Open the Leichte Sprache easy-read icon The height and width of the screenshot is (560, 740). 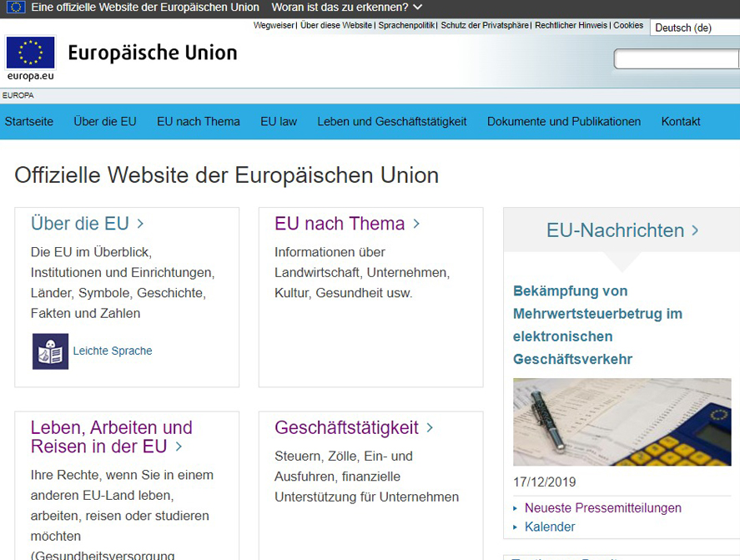pos(50,351)
